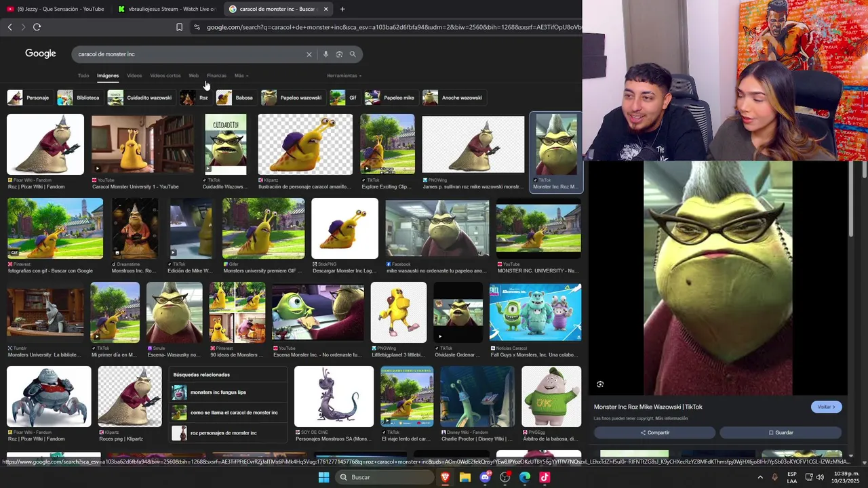Reload the page with the refresh icon
This screenshot has height=488, width=868.
pos(37,27)
